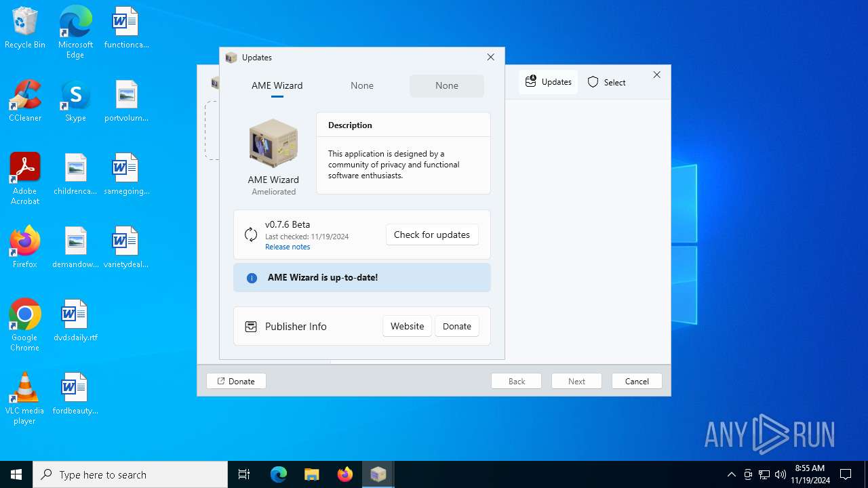The image size is (868, 488).
Task: Launch the Google Chrome desktop shortcut
Action: click(25, 325)
